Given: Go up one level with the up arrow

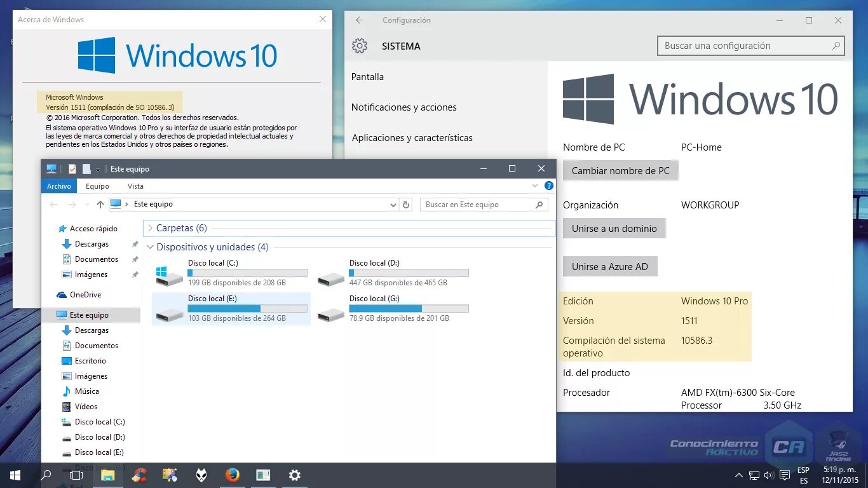Looking at the screenshot, I should [x=100, y=205].
